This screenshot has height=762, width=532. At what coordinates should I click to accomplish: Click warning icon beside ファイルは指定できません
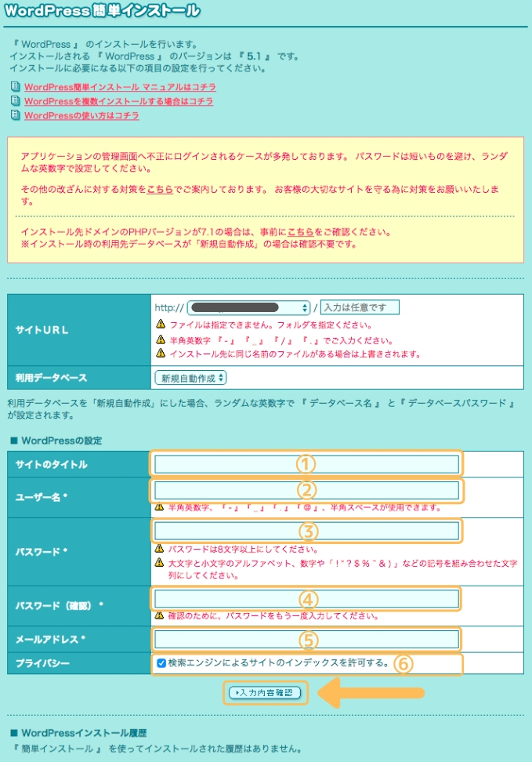click(x=161, y=324)
